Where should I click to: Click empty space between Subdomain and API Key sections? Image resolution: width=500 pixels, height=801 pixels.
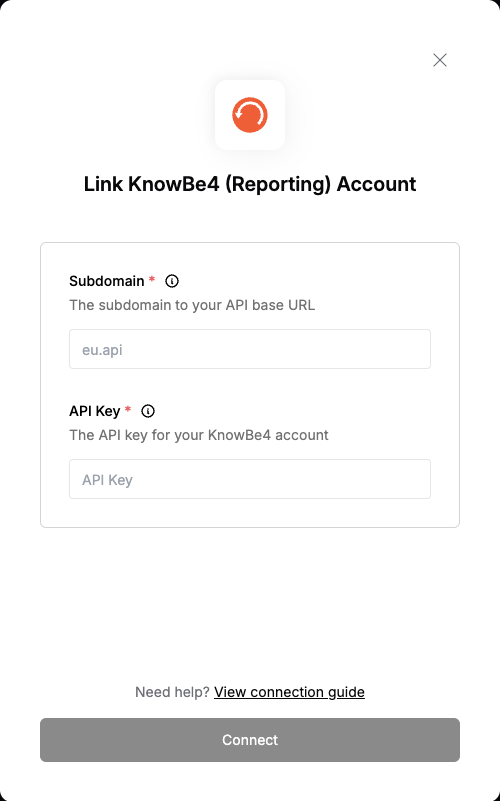(x=250, y=386)
